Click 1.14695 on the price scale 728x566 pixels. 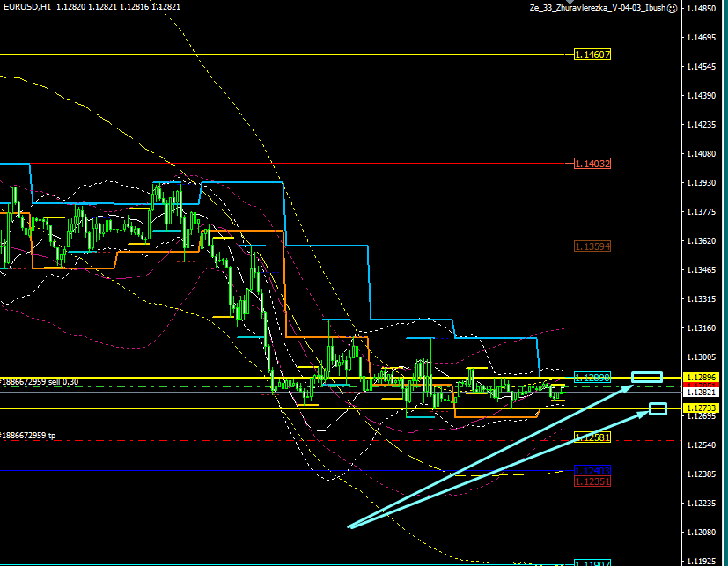pyautogui.click(x=701, y=38)
